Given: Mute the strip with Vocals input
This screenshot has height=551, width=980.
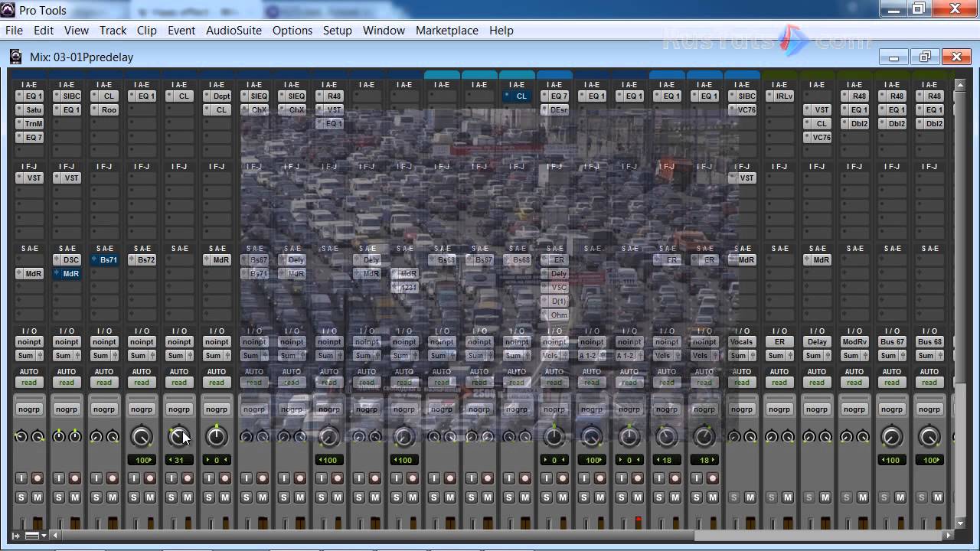Looking at the screenshot, I should (750, 497).
